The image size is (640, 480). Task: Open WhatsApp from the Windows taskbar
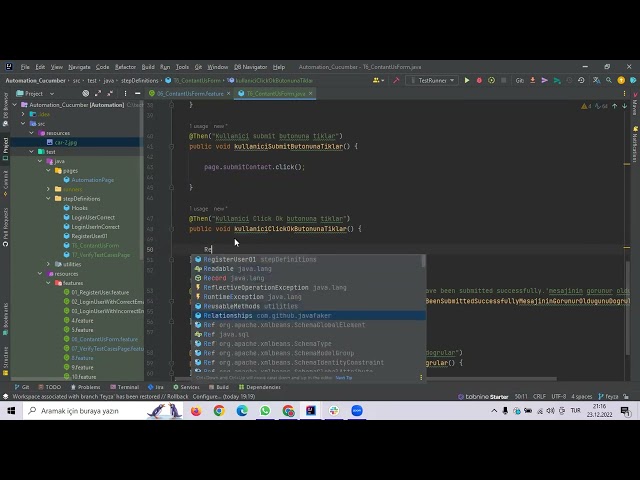coord(265,411)
